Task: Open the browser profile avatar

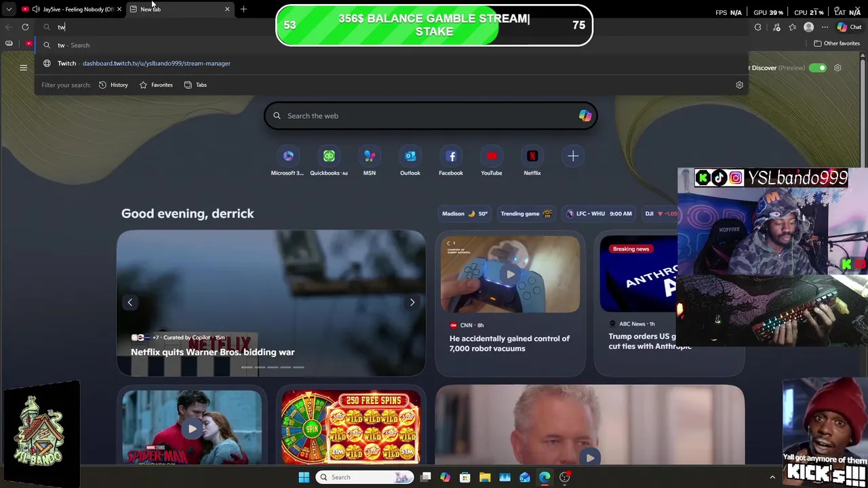Action: 808,27
